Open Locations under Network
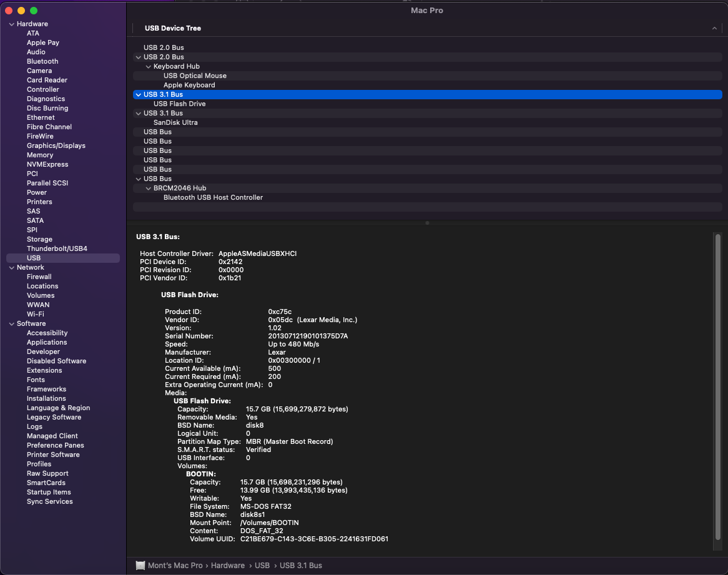This screenshot has height=575, width=728. (x=42, y=286)
